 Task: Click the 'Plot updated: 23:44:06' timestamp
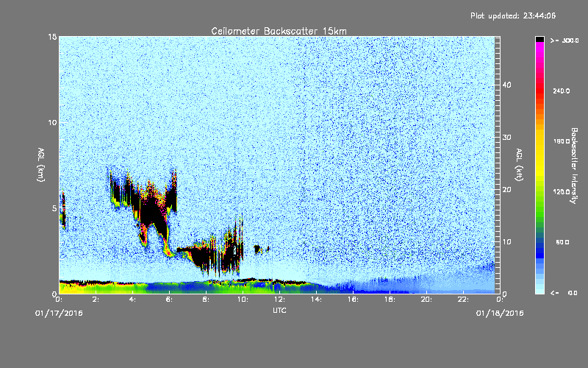(x=513, y=15)
